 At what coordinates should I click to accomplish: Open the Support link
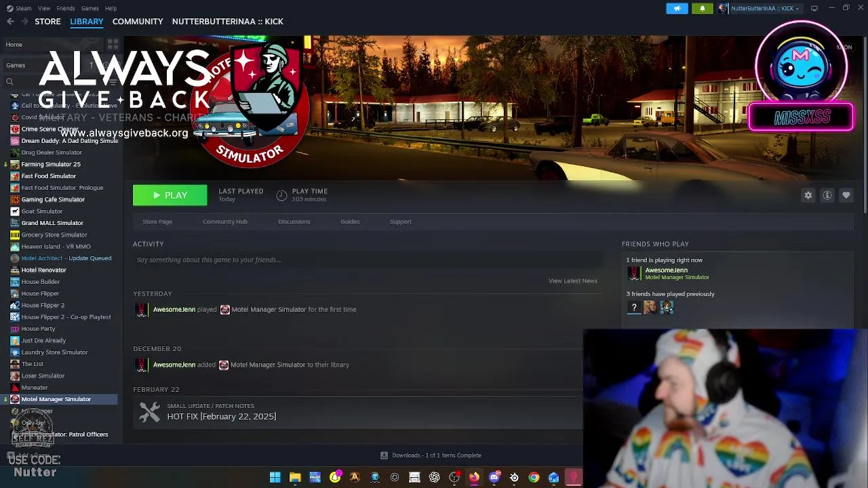click(x=401, y=222)
